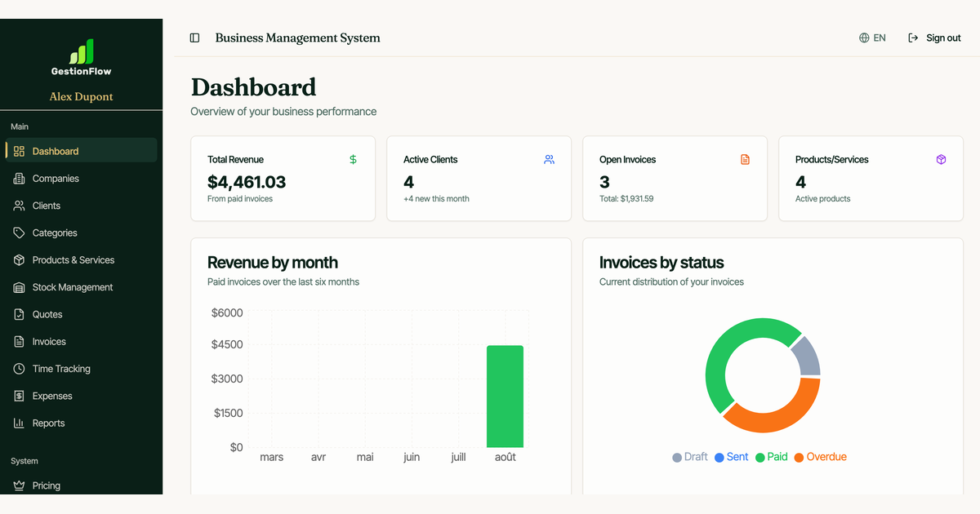Screen dimensions: 980x514
Task: Click the Sign out button
Action: [934, 38]
